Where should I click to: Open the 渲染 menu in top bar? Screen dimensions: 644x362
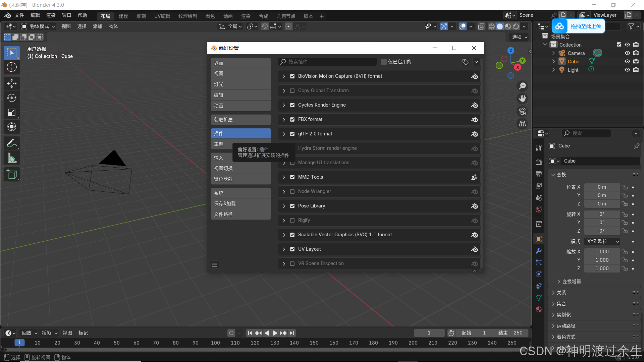tap(51, 15)
